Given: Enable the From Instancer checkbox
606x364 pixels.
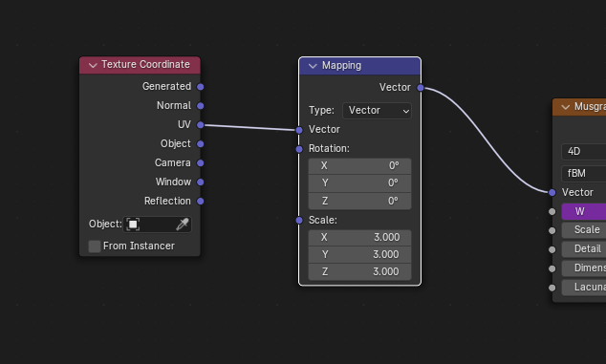Looking at the screenshot, I should pyautogui.click(x=95, y=246).
